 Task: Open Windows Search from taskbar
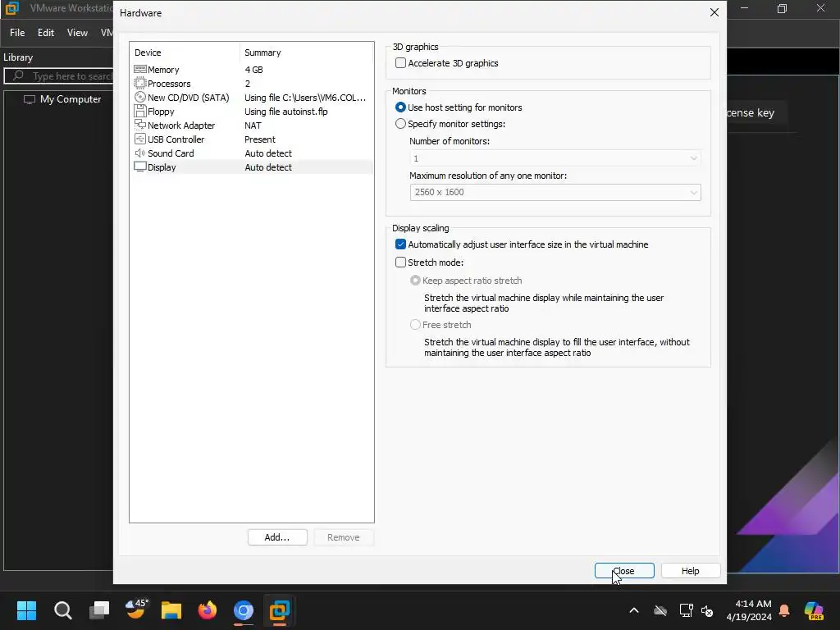tap(62, 610)
